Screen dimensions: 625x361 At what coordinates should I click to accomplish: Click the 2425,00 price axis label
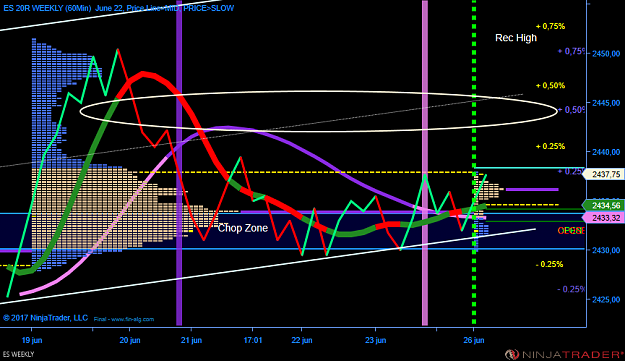point(606,299)
